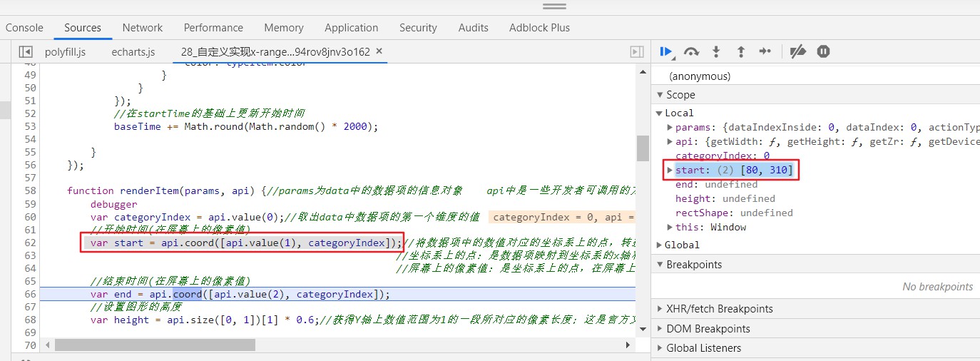This screenshot has height=361, width=980.
Task: Step over next function call
Action: [x=691, y=51]
